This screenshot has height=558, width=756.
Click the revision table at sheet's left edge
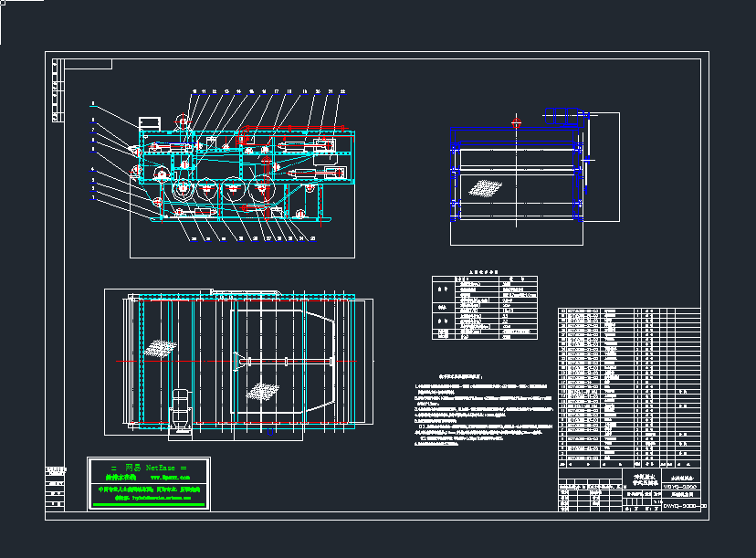(56, 486)
